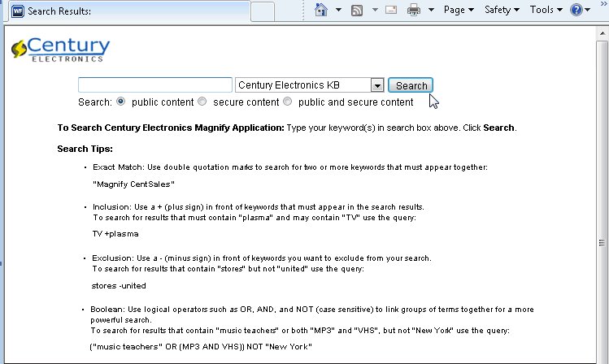The image size is (609, 364).
Task: Click the "stores -united" example query
Action: coord(119,286)
